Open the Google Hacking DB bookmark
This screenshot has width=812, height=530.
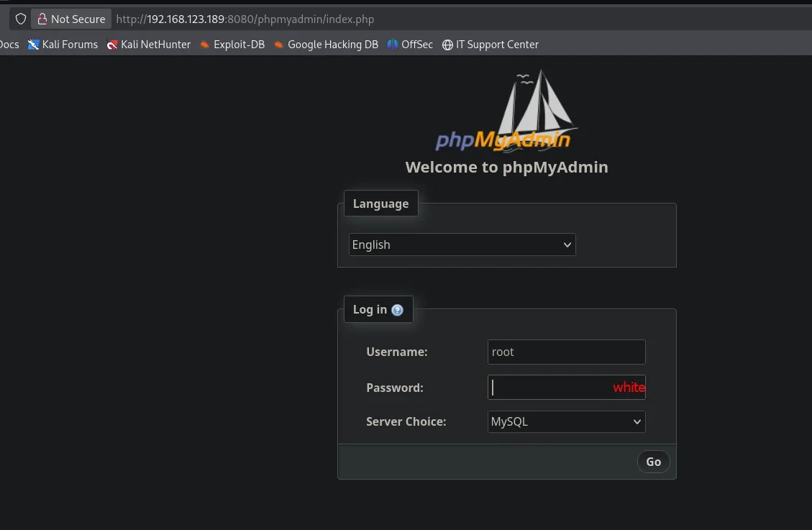pos(326,45)
